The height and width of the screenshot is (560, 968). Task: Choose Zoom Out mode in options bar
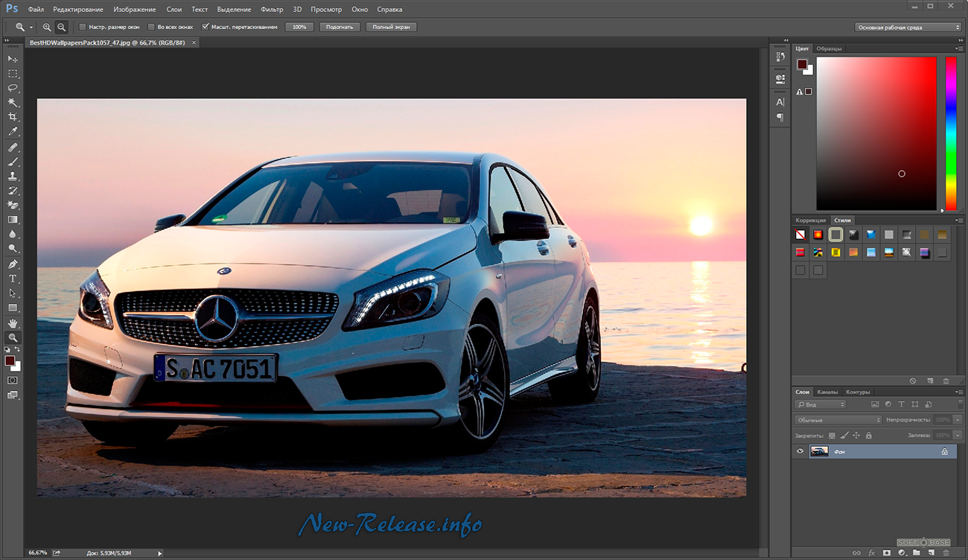tap(61, 27)
